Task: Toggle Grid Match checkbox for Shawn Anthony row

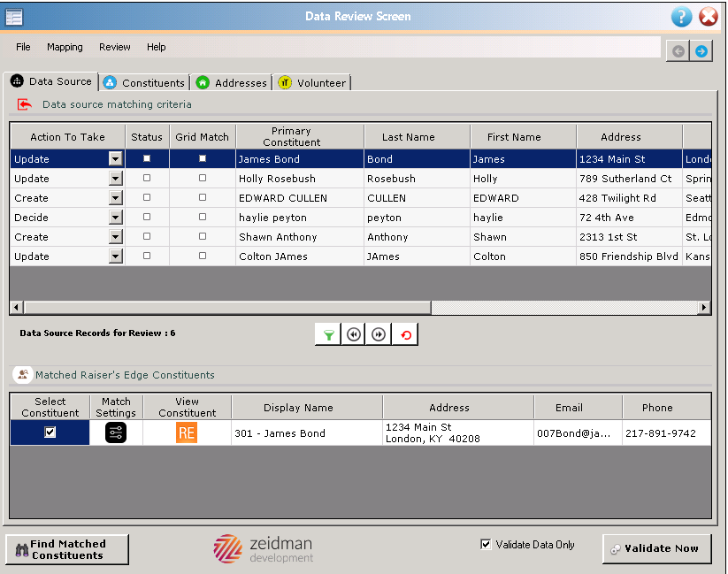Action: (203, 236)
